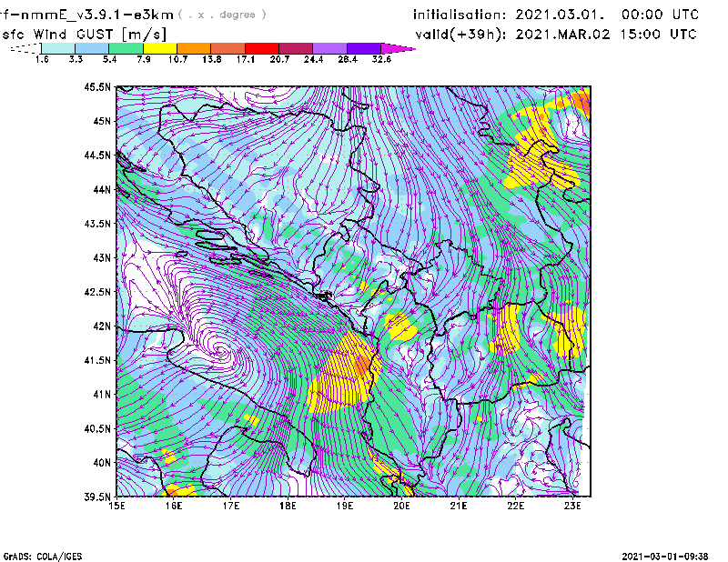Screen dimensions: 728x562
Task: Click the 40.5N latitude label
Action: point(97,429)
